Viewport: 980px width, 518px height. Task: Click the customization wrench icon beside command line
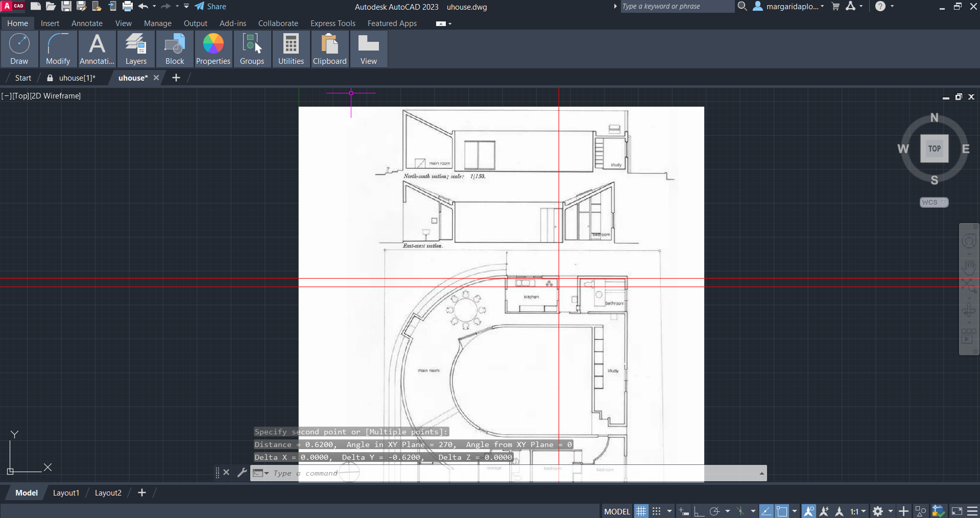pos(242,473)
